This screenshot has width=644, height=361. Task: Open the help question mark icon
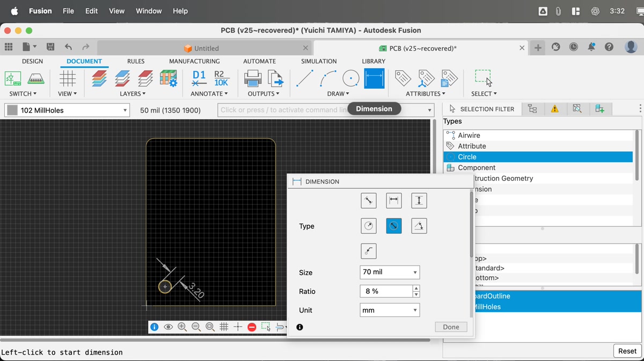pos(609,47)
